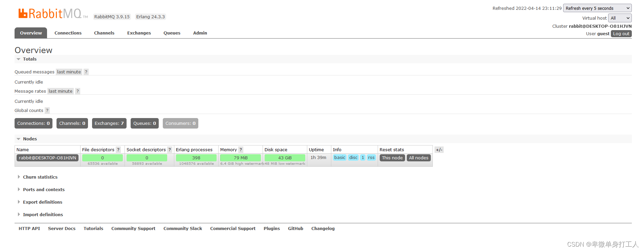
Task: Change Message rates last minute range
Action: pos(61,91)
